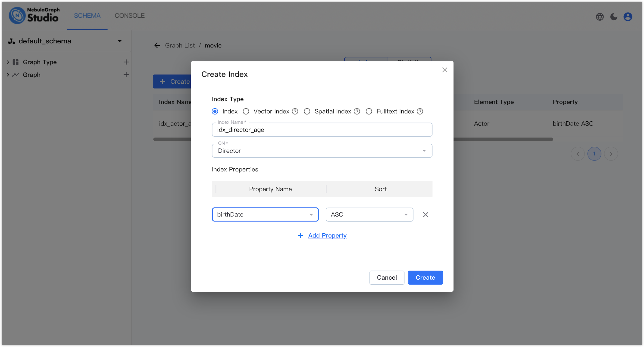Viewport: 644px width, 347px height.
Task: Go to next page arrow
Action: (610, 154)
